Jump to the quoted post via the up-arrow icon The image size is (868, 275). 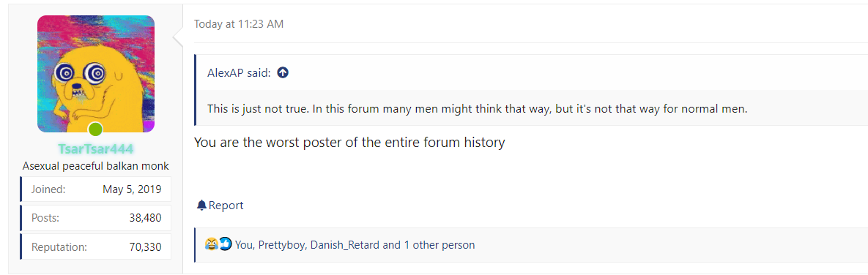click(283, 73)
